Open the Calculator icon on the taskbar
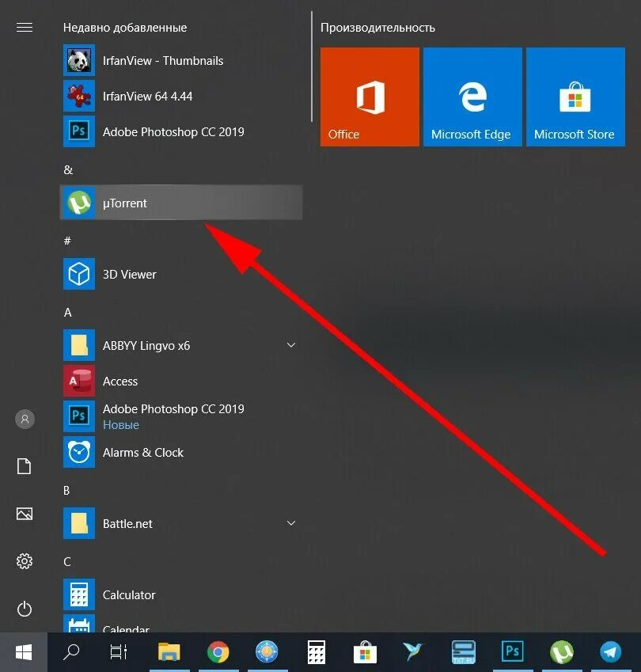This screenshot has height=672, width=641. click(317, 652)
